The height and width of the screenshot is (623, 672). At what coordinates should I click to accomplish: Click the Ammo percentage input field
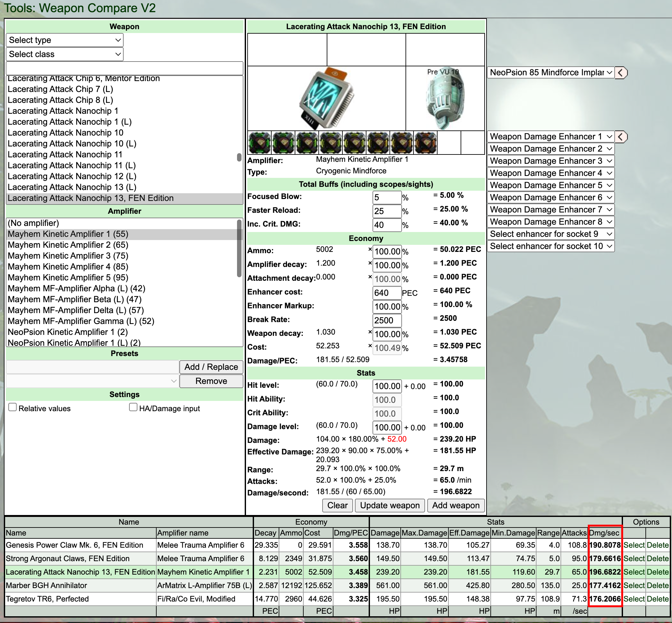[x=387, y=252]
